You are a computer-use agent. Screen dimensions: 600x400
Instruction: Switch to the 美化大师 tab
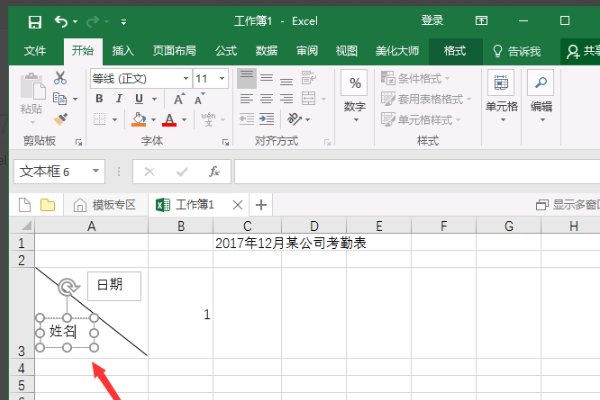[x=397, y=51]
